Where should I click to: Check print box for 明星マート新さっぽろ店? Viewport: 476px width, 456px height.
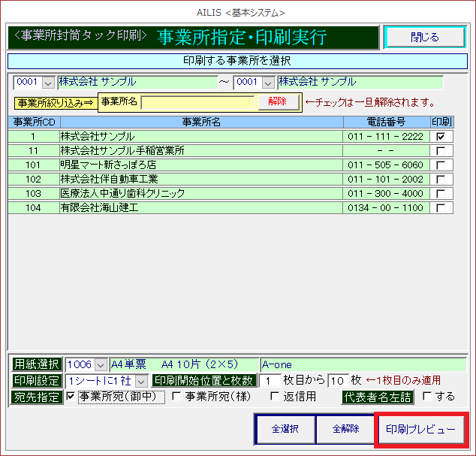coord(440,165)
